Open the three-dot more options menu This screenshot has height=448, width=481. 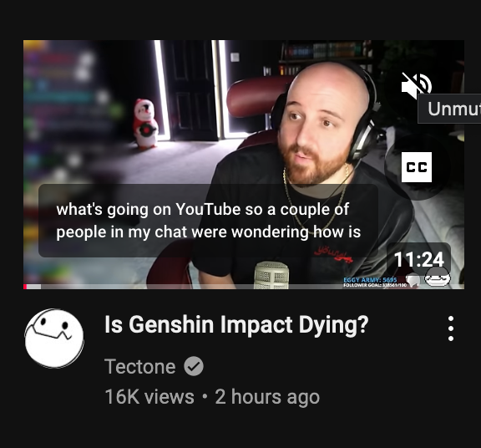click(x=451, y=328)
